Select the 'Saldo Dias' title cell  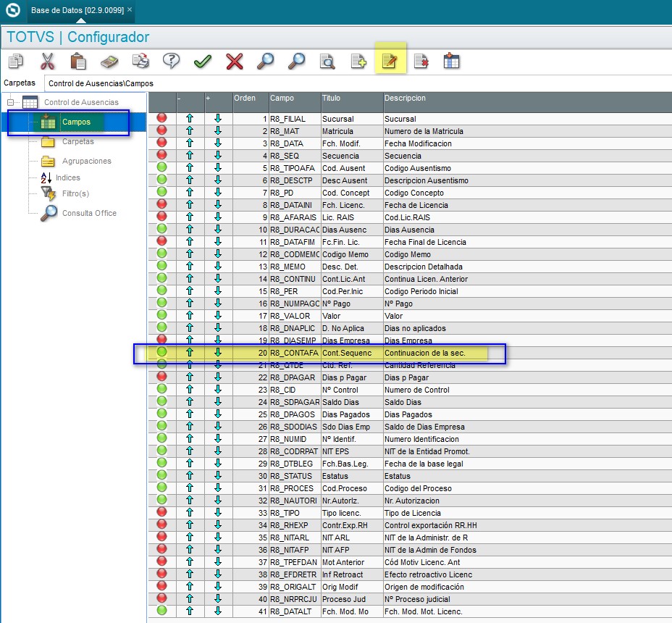(x=352, y=402)
